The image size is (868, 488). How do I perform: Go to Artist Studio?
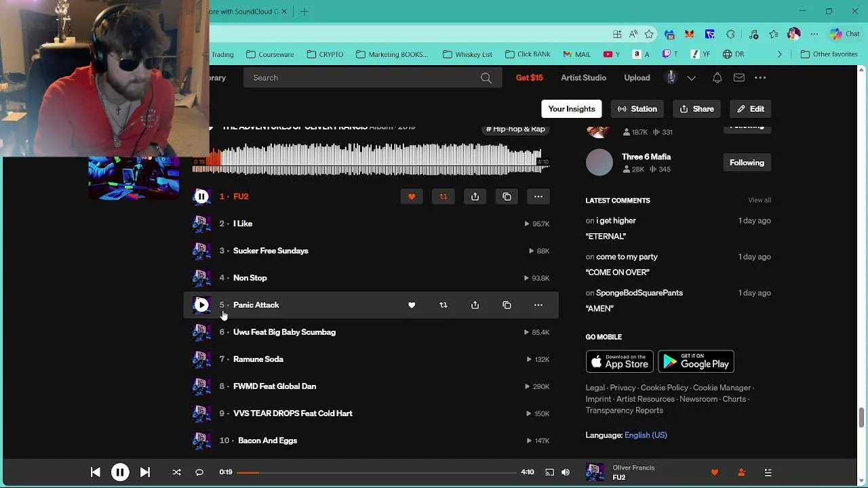(x=583, y=78)
